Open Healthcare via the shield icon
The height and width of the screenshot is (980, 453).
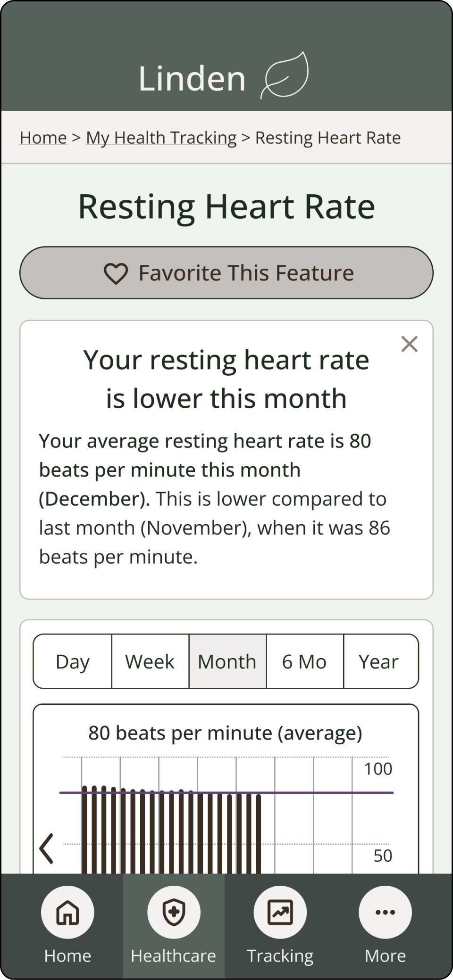tap(174, 912)
